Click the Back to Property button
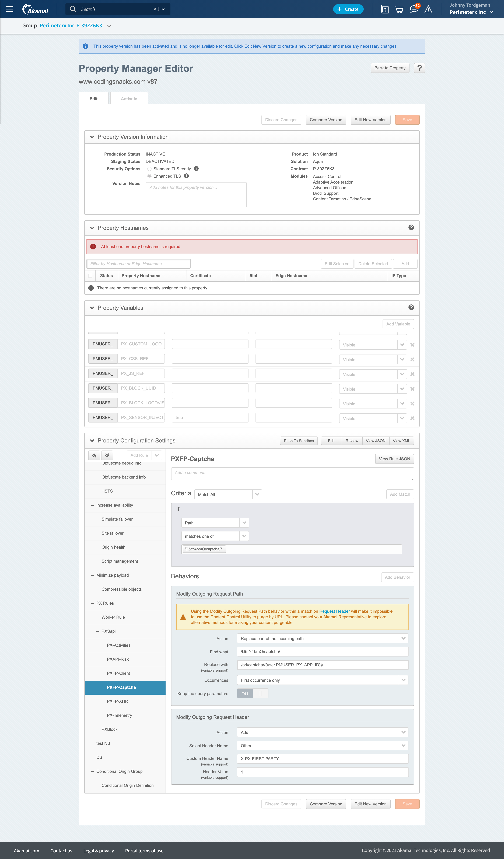The image size is (504, 859). [x=390, y=68]
